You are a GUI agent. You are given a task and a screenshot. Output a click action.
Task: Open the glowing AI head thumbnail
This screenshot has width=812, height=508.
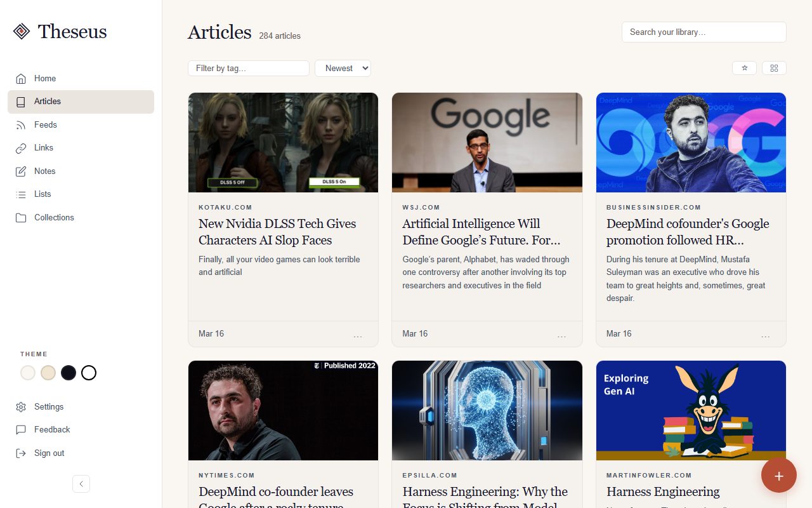point(487,411)
